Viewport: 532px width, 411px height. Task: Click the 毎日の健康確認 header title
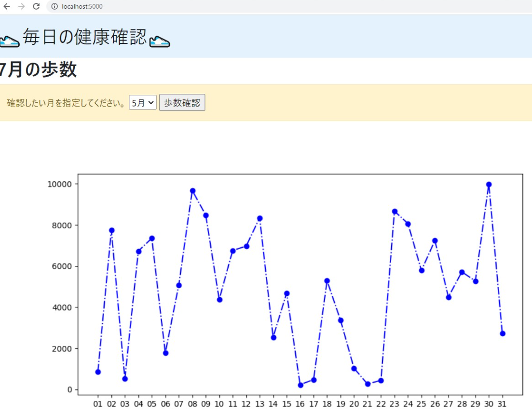click(x=84, y=37)
